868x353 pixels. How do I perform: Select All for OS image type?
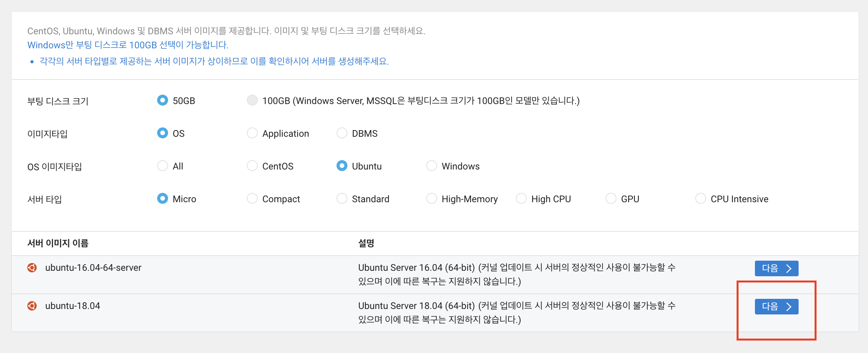(163, 166)
